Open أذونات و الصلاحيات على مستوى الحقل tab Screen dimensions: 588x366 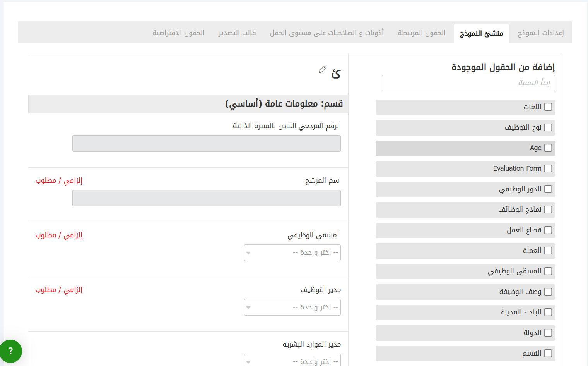[326, 33]
